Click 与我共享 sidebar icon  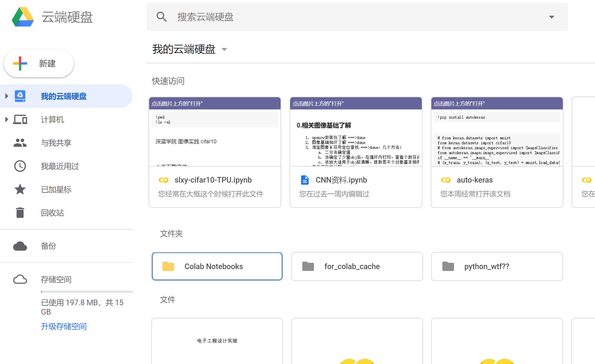20,142
